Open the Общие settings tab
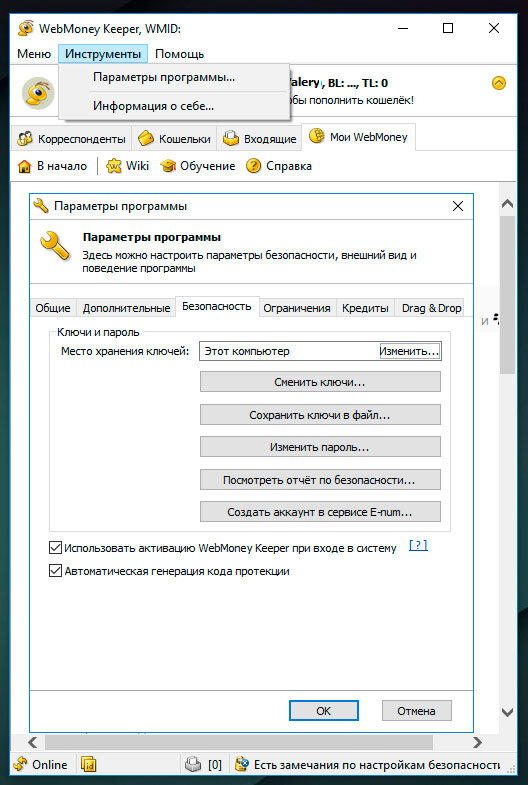Screen dimensions: 528x785 53,308
